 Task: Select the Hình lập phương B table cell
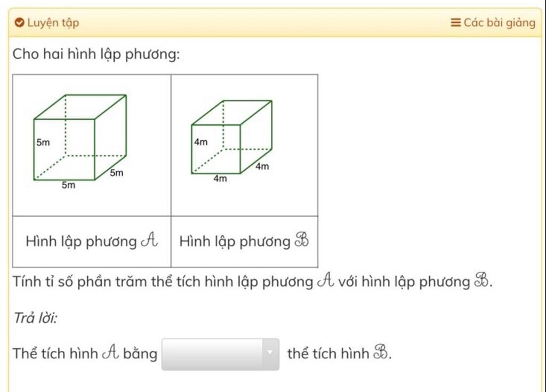[x=244, y=242]
